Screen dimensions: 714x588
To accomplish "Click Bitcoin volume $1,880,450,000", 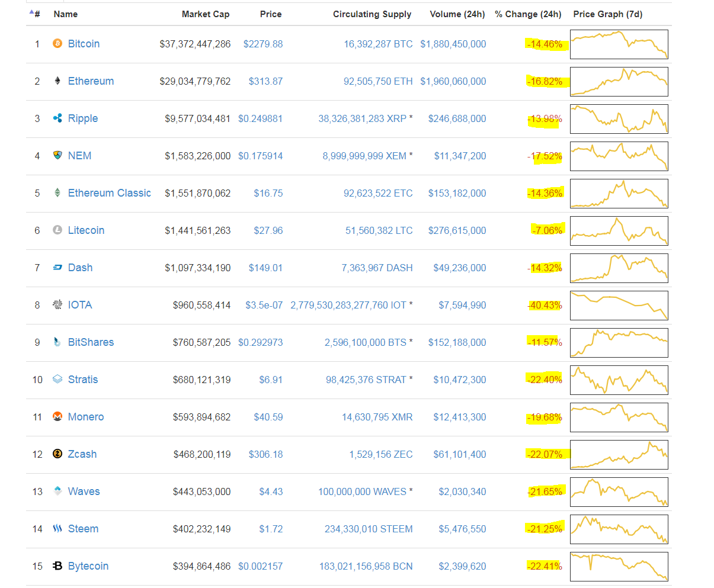I will (x=453, y=44).
